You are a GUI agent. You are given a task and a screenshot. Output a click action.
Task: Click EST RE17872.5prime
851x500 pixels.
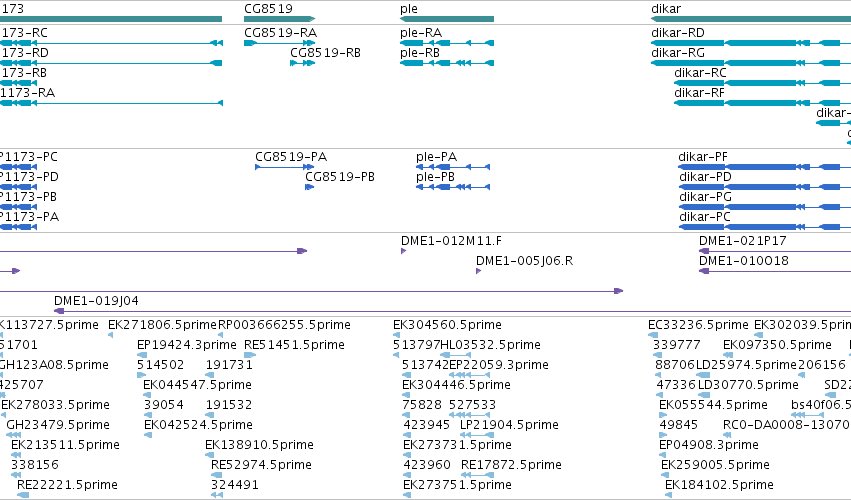pyautogui.click(x=511, y=465)
